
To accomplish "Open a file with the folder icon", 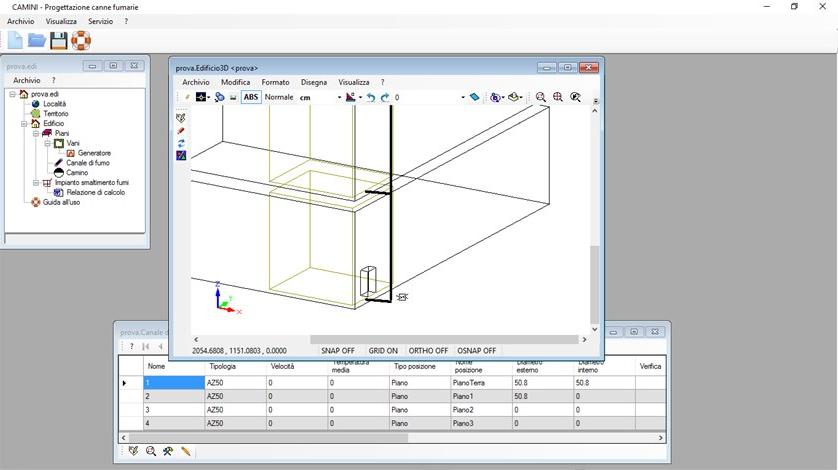I will pyautogui.click(x=37, y=40).
